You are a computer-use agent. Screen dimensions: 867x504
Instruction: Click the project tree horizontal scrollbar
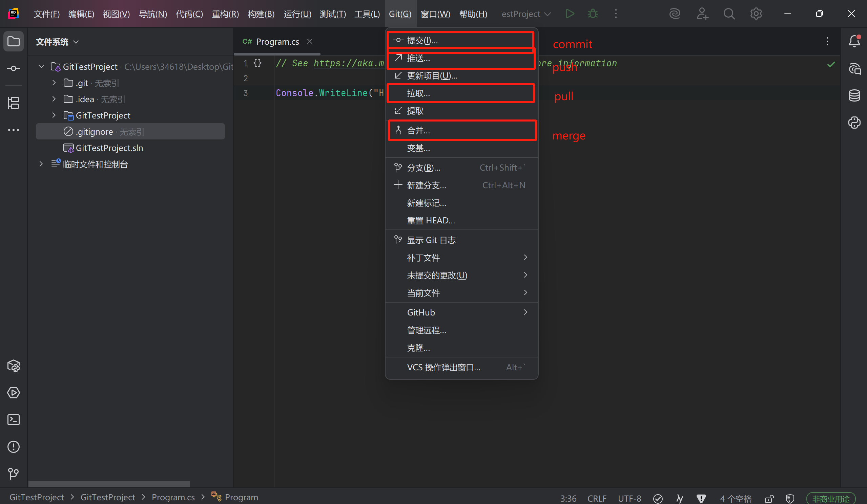[109, 484]
